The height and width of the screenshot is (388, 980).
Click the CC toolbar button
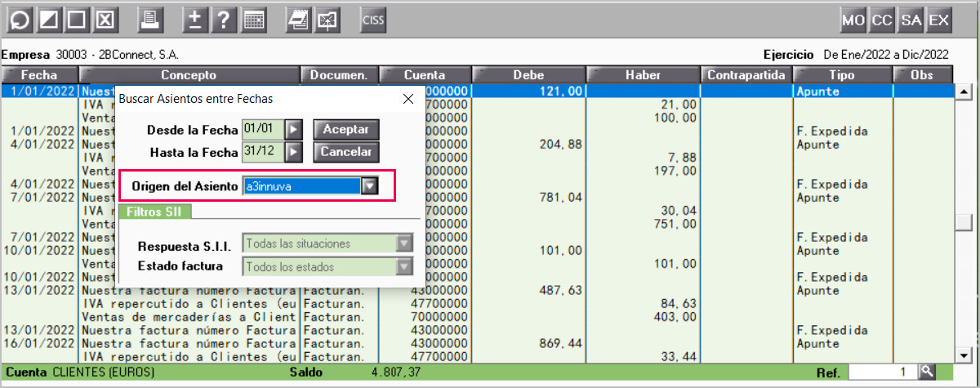[x=882, y=20]
